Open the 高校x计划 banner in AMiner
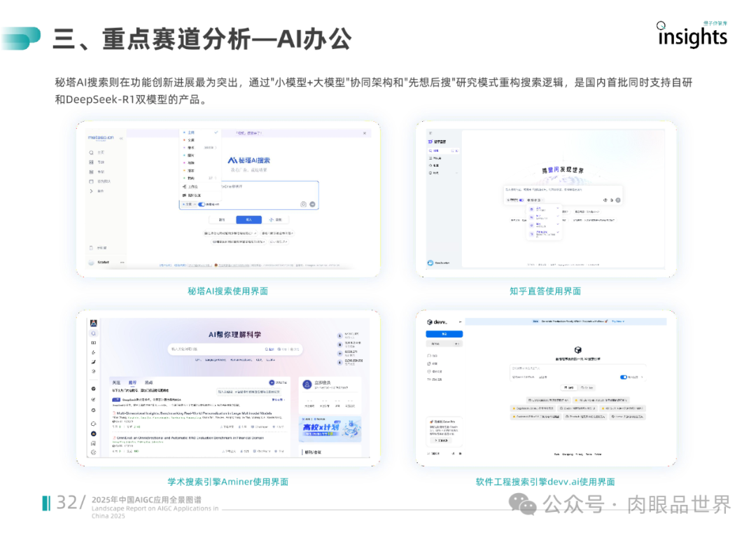The image size is (756, 535). point(330,429)
